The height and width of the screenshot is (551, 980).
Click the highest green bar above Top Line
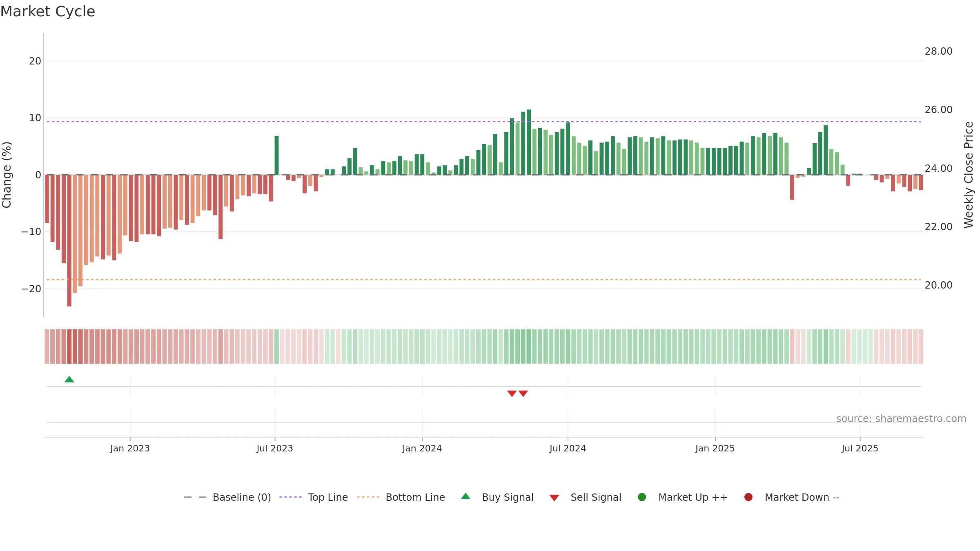pos(529,142)
